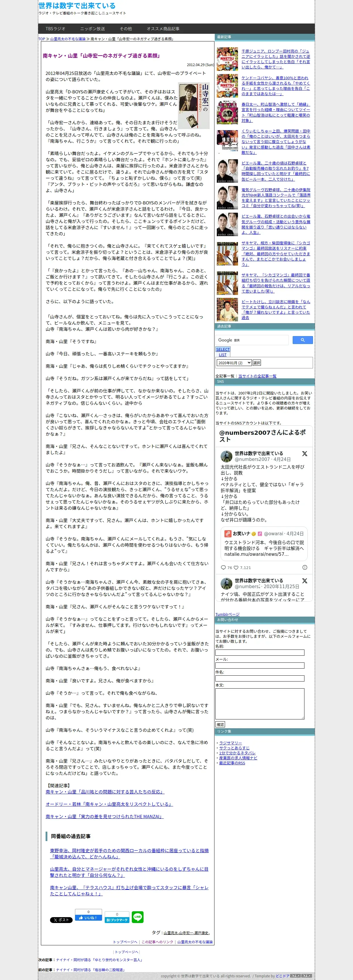Click the X ポスト share button
Image resolution: width=353 pixels, height=980 pixels.
(61, 919)
